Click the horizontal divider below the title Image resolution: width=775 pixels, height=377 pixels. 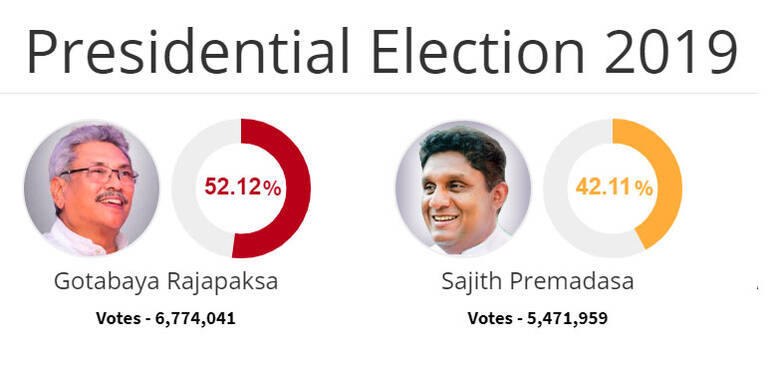coord(379,93)
